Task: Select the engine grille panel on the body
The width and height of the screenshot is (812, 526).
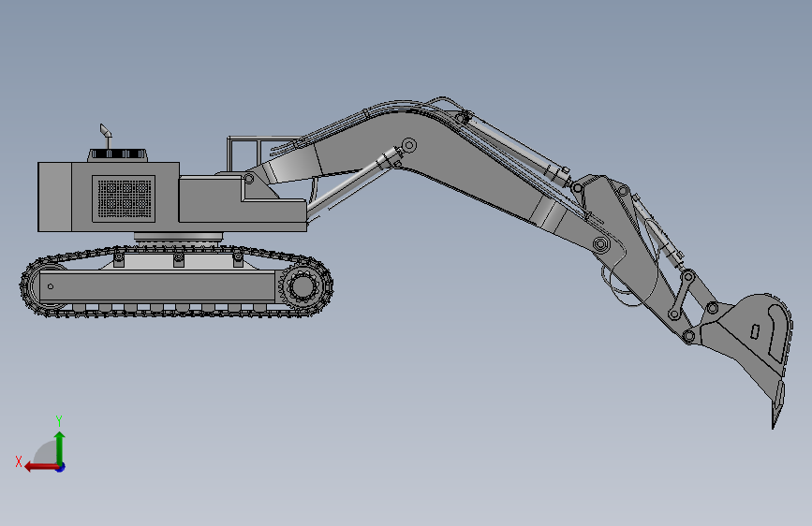Action: point(124,198)
